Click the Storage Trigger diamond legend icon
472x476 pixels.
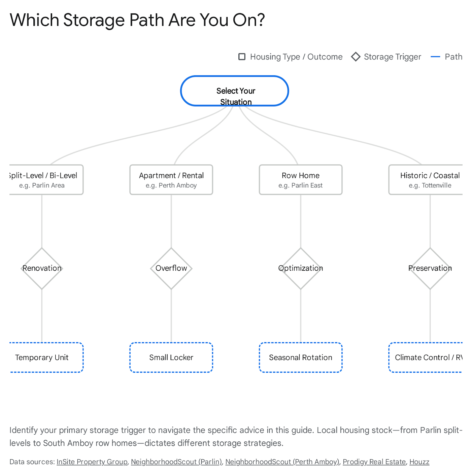pos(356,57)
